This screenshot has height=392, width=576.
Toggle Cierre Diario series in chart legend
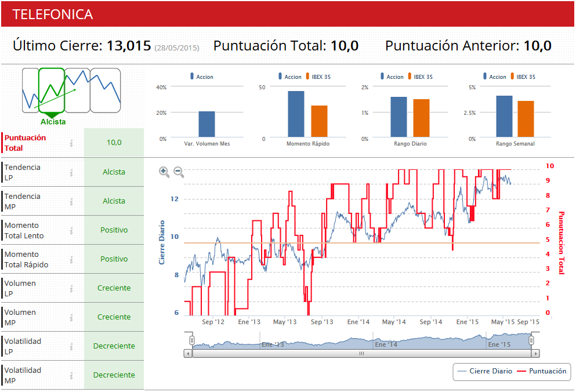485,371
